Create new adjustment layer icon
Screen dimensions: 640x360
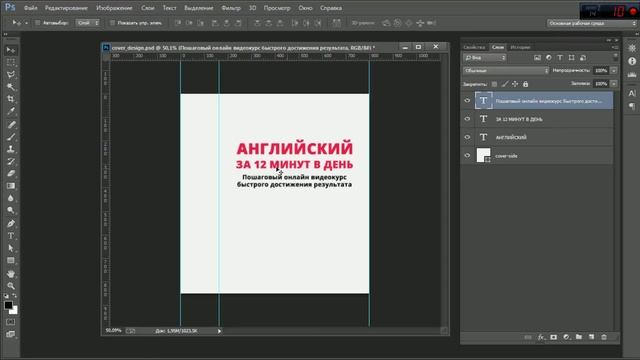pyautogui.click(x=566, y=337)
